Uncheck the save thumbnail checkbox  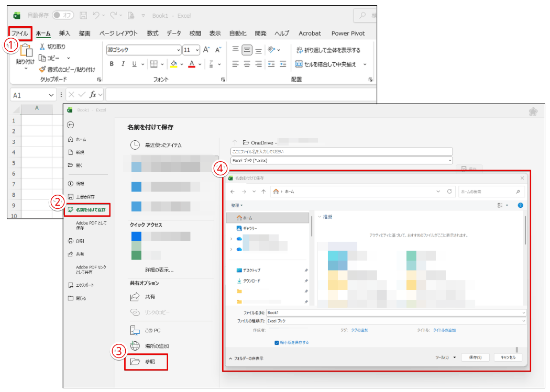[277, 343]
